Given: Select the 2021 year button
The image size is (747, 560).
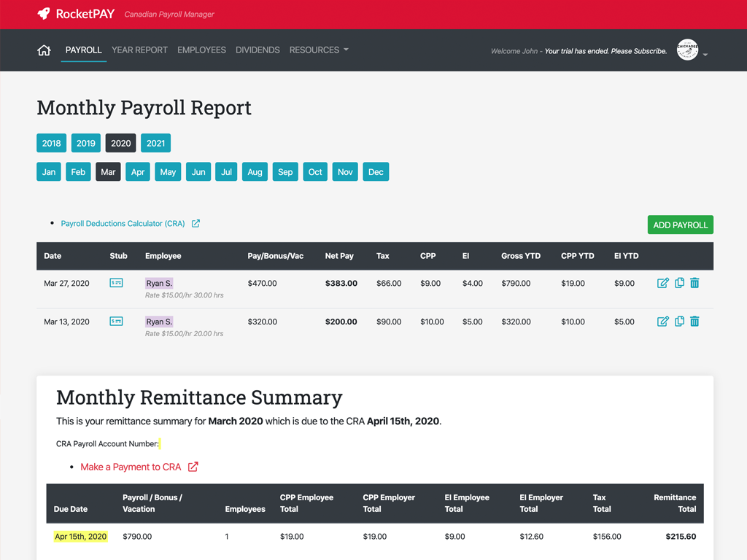Looking at the screenshot, I should (155, 143).
